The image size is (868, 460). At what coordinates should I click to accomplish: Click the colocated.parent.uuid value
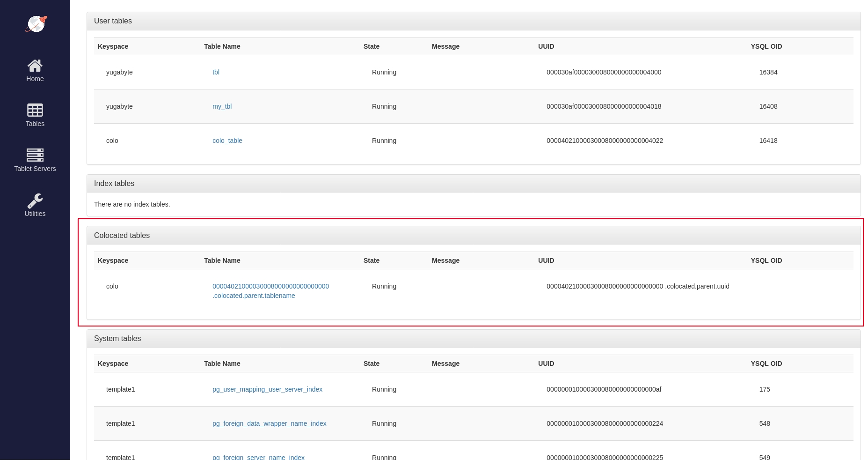638,286
